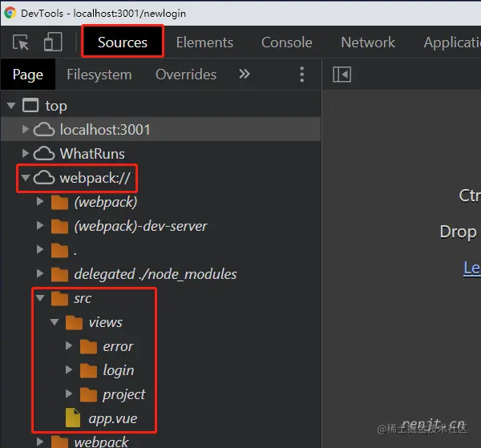
Task: Select the Overrides navigator tab
Action: pyautogui.click(x=186, y=75)
